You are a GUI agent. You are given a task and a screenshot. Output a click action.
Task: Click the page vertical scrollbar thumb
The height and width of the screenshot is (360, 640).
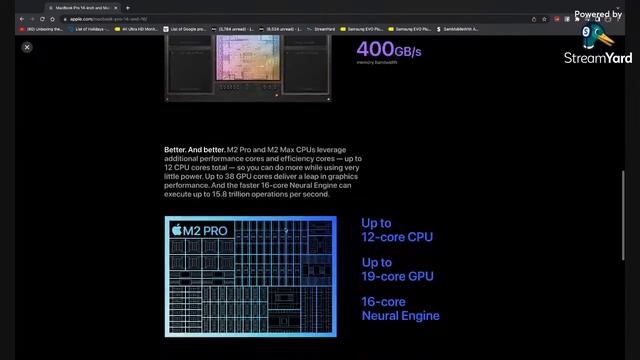coord(623,215)
